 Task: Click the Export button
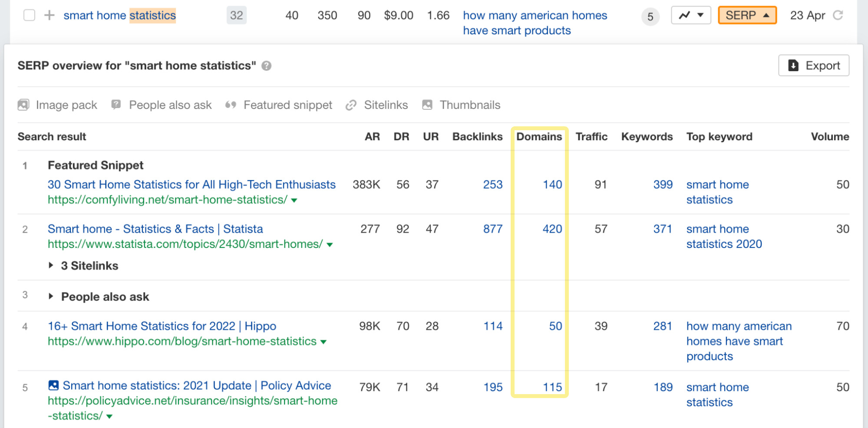(814, 65)
